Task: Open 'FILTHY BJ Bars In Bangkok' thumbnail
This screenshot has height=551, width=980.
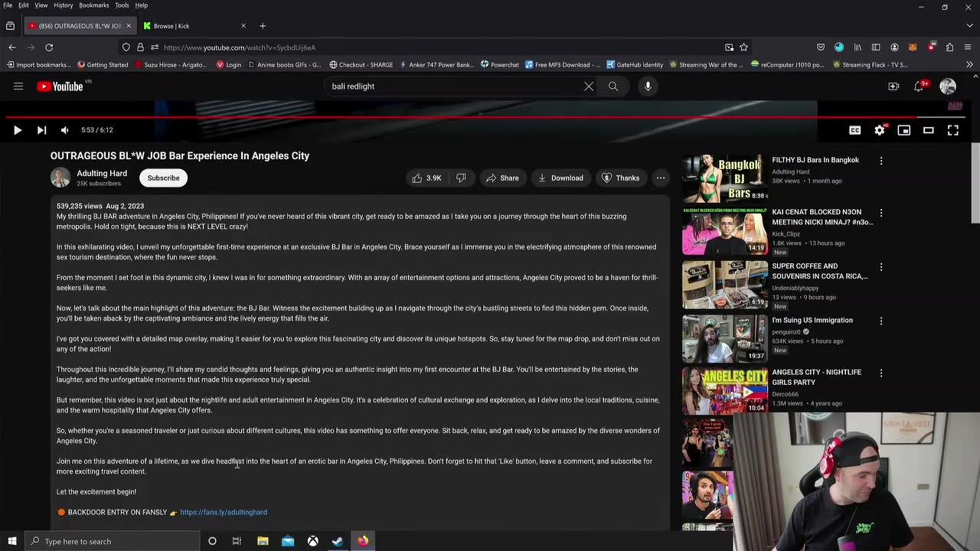Action: [725, 178]
